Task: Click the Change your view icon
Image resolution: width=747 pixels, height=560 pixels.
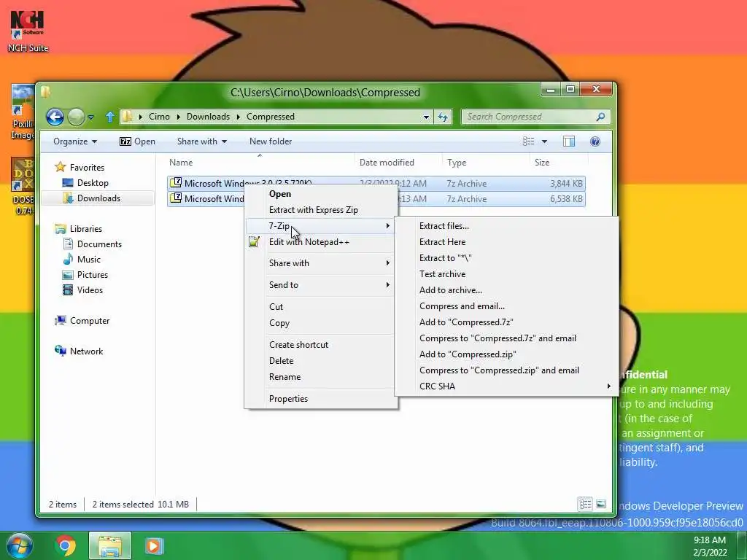Action: tap(528, 141)
